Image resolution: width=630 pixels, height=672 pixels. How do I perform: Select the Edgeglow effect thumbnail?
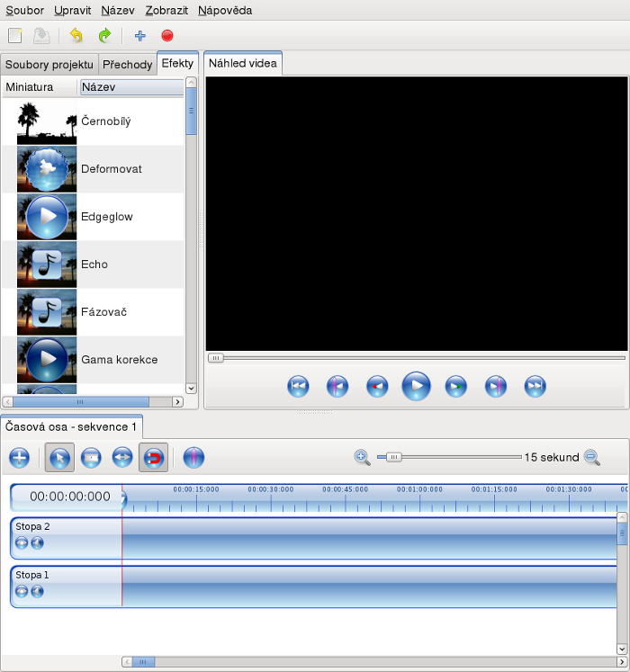(x=47, y=217)
